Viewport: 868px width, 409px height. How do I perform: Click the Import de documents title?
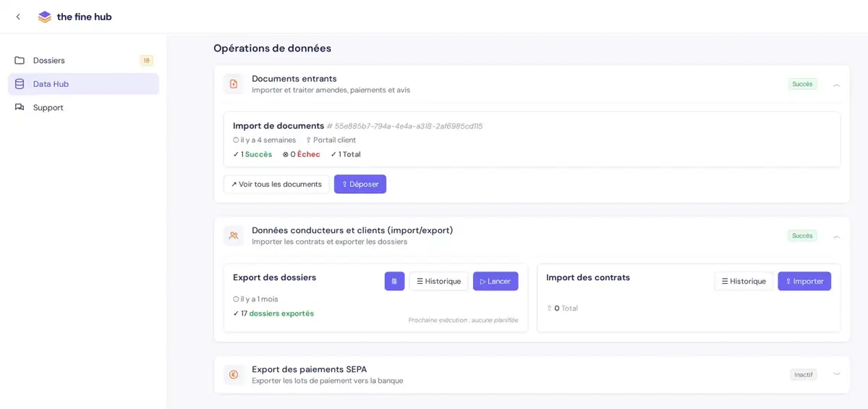(278, 125)
